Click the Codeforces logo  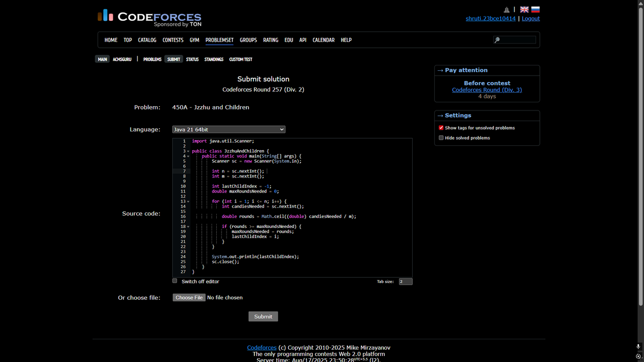(x=149, y=17)
